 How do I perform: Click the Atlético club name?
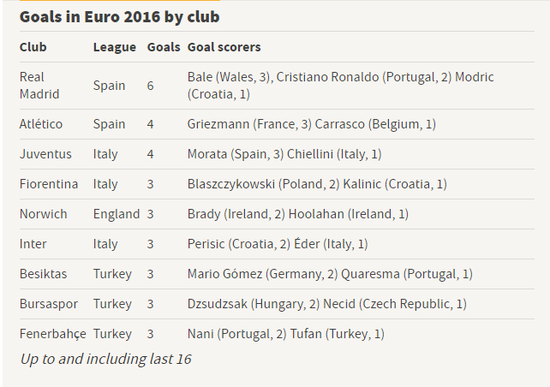[41, 124]
